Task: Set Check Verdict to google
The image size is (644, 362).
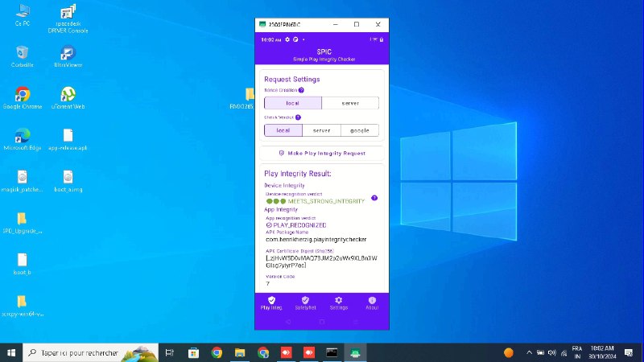Action: (x=360, y=130)
